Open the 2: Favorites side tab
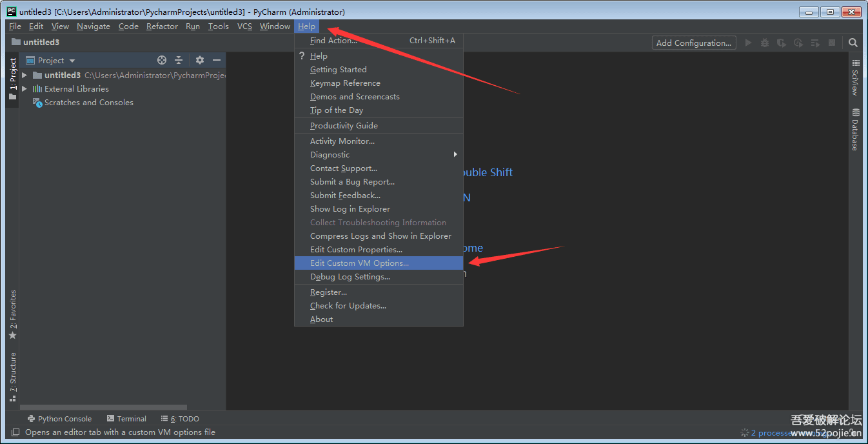The height and width of the screenshot is (444, 868). pyautogui.click(x=13, y=315)
